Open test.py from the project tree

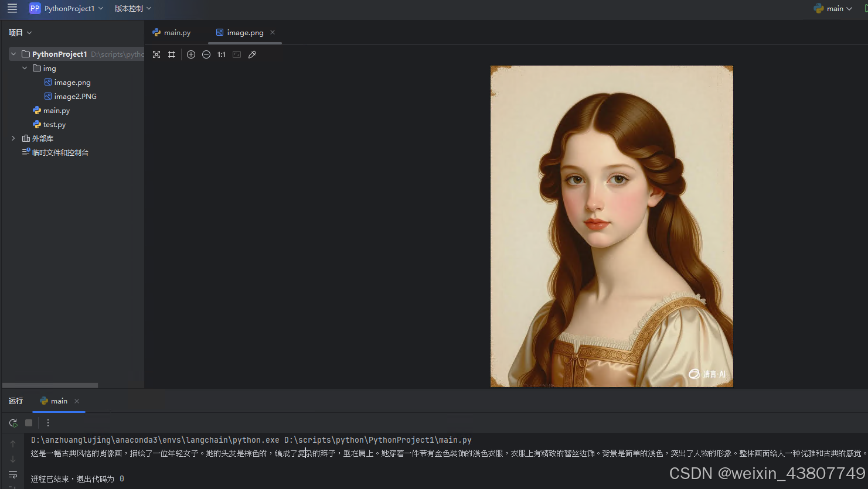point(54,125)
